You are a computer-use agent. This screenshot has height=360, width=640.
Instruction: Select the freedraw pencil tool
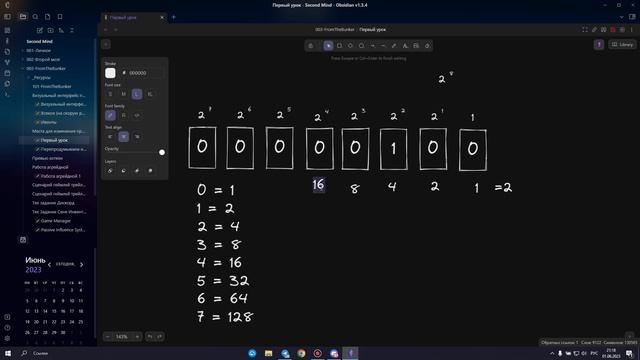(394, 46)
